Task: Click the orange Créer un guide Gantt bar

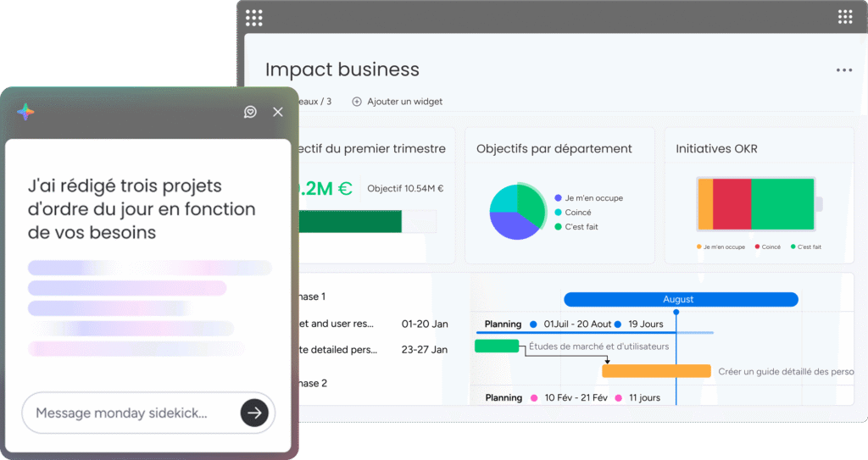Action: tap(656, 371)
